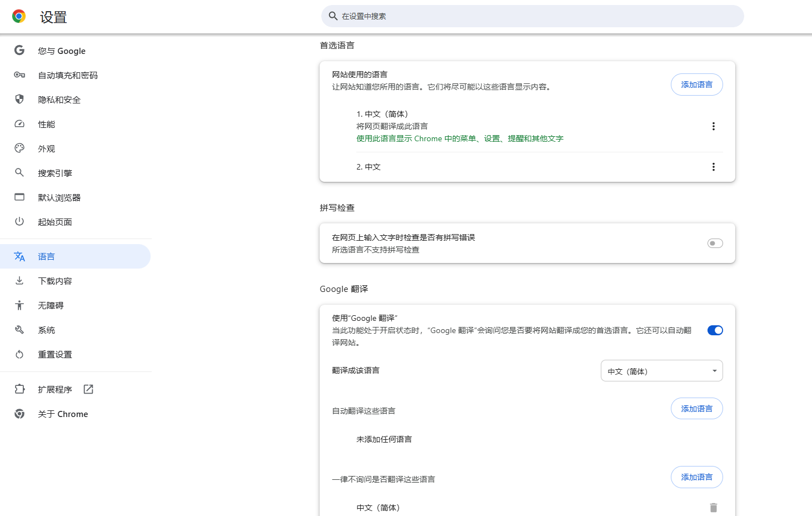
Task: Open 搜索引擎 settings section
Action: tap(76, 173)
